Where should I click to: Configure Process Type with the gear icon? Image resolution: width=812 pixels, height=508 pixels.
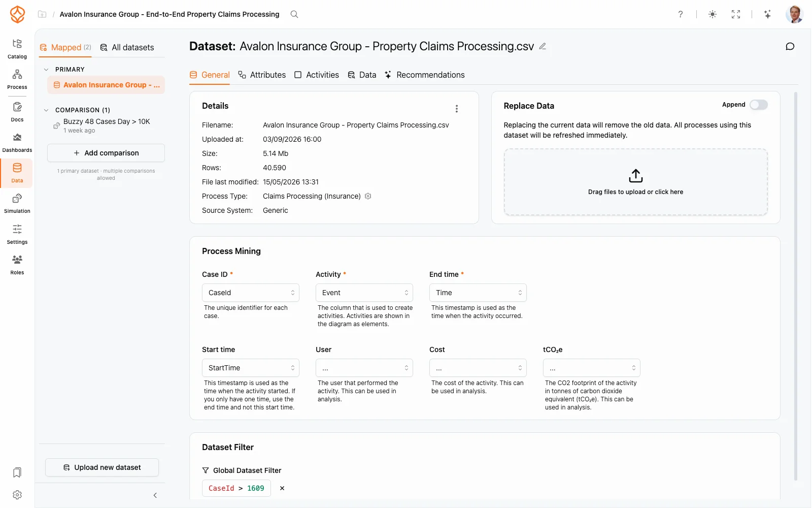click(368, 196)
